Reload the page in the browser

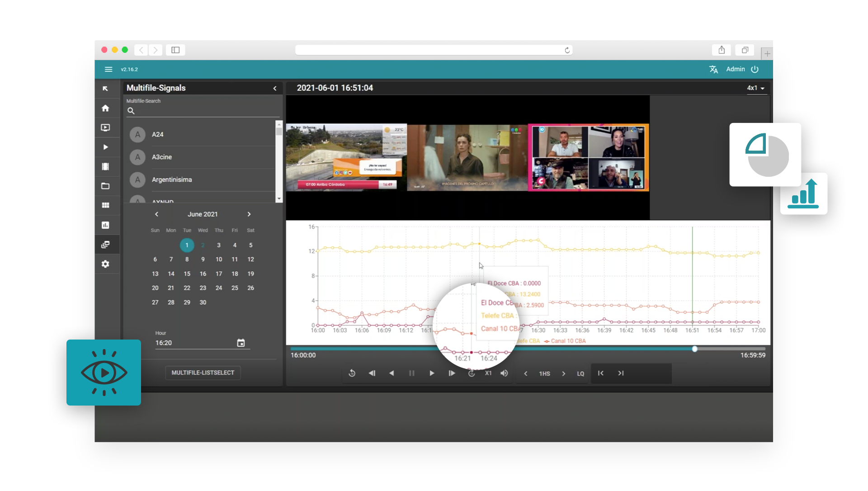click(567, 50)
